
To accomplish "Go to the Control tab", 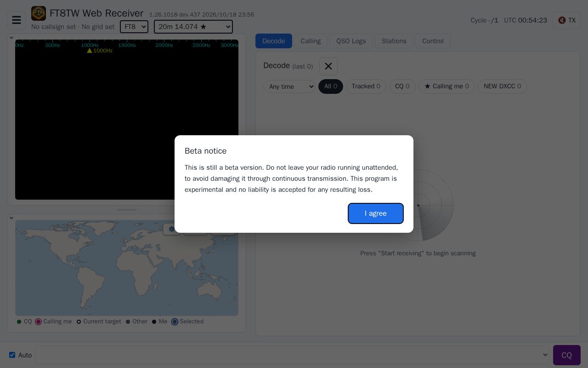I will [x=433, y=41].
